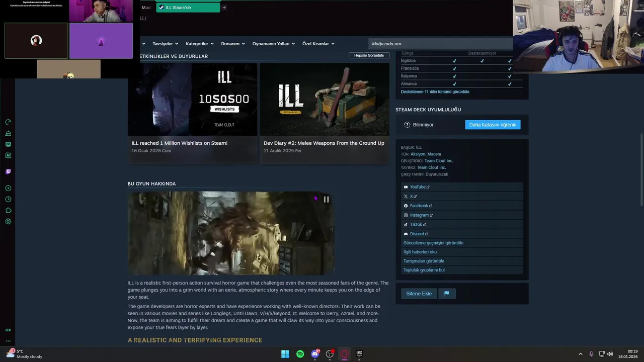Screen dimensions: 644x362
Task: Open Settings gear in Opera sidebar
Action: point(8,221)
